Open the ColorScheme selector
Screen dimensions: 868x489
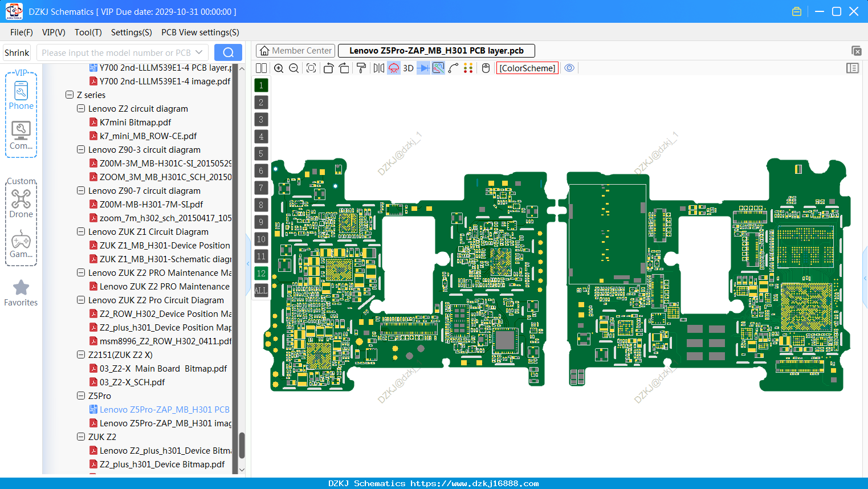527,68
